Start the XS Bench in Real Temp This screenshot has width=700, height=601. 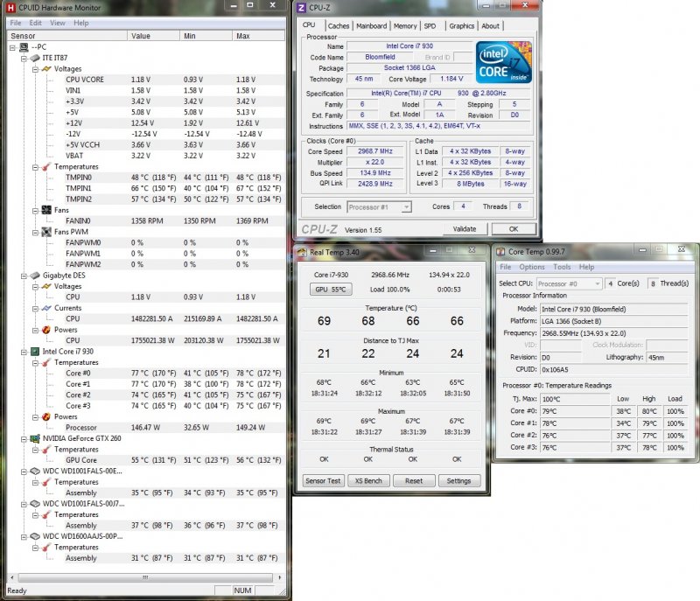pos(368,480)
